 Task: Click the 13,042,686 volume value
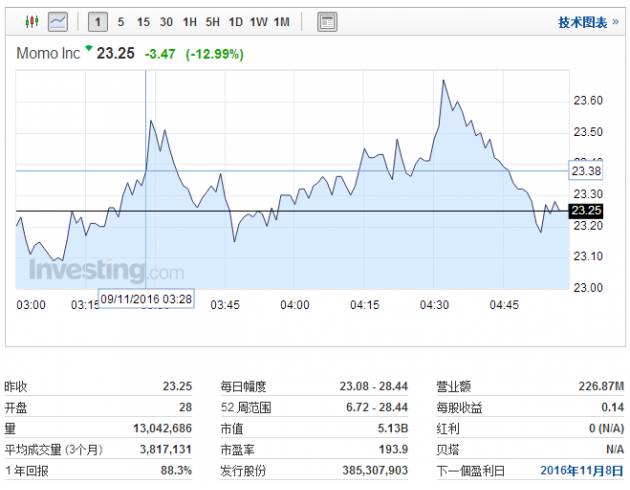[162, 428]
